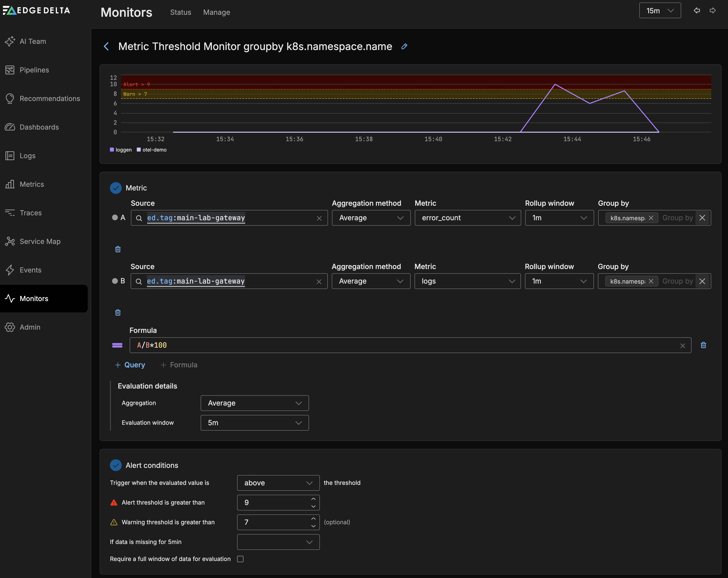This screenshot has height=578, width=728.
Task: Toggle query B visibility dot
Action: pyautogui.click(x=115, y=281)
